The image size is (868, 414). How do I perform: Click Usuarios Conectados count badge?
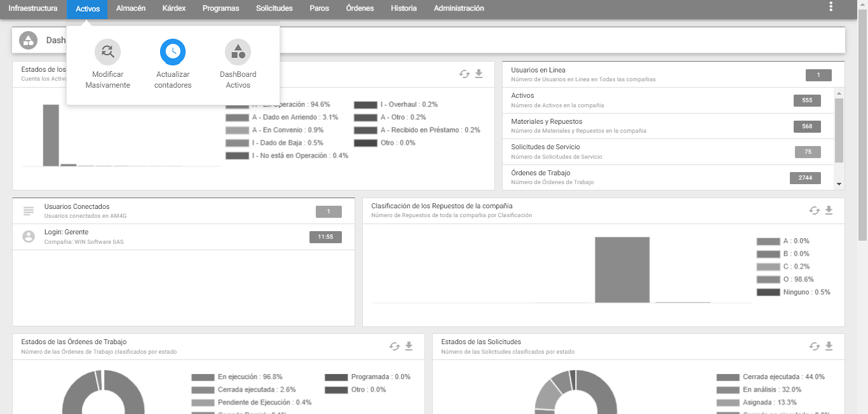tap(329, 211)
